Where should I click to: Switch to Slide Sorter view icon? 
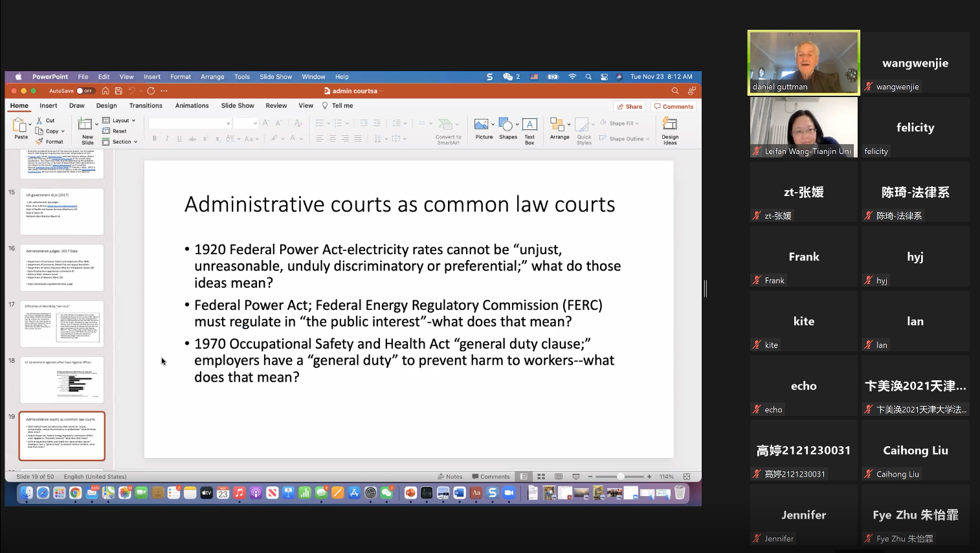(x=541, y=477)
